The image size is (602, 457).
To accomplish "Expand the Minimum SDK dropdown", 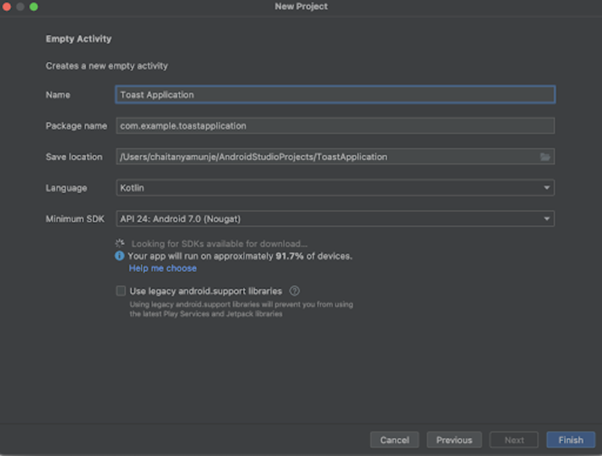I will tap(335, 218).
